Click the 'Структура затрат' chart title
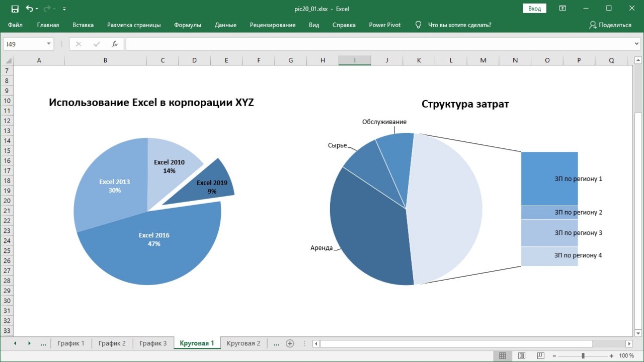644x362 pixels. [465, 104]
